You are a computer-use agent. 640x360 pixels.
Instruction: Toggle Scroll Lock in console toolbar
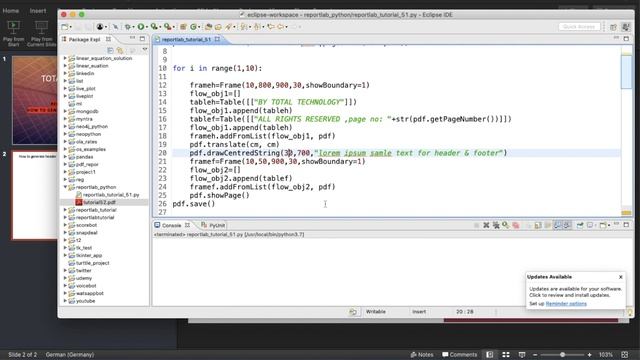tap(538, 225)
